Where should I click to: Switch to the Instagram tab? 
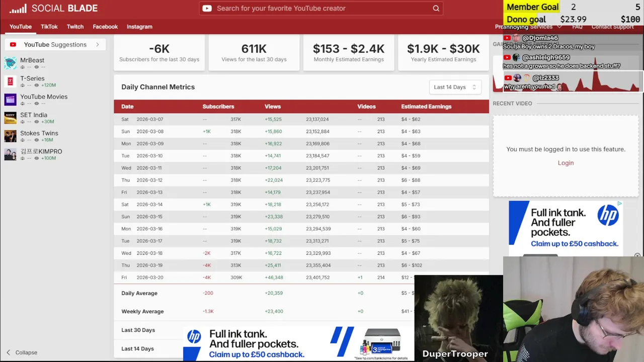pos(139,27)
